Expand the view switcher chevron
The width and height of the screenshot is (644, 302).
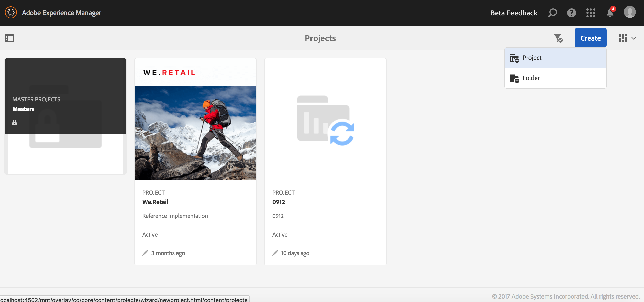click(x=634, y=38)
